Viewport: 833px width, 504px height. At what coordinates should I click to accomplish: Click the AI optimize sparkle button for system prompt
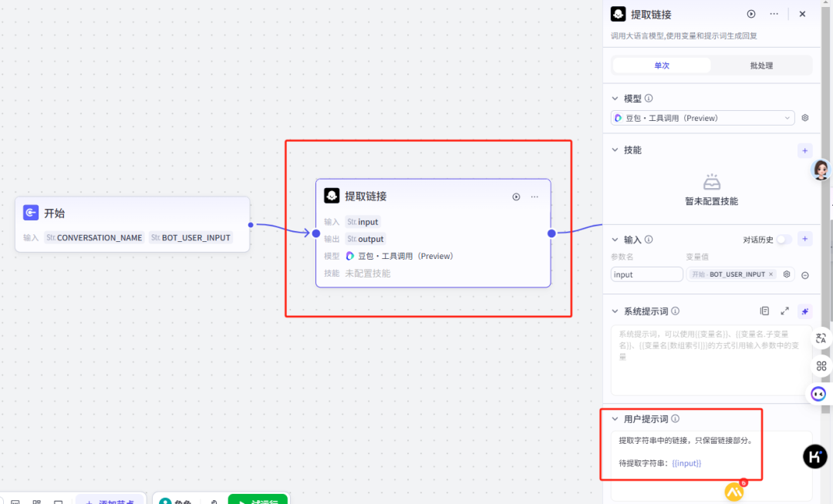pos(804,311)
